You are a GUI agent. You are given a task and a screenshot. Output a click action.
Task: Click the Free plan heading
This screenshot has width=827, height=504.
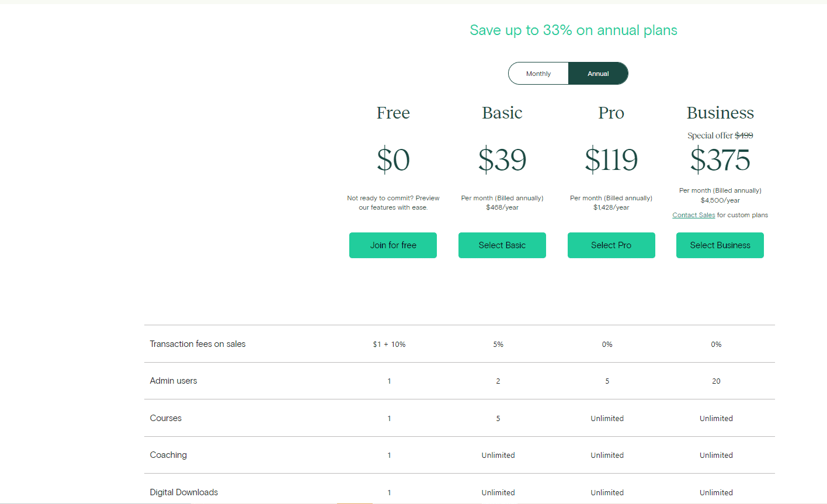point(393,113)
